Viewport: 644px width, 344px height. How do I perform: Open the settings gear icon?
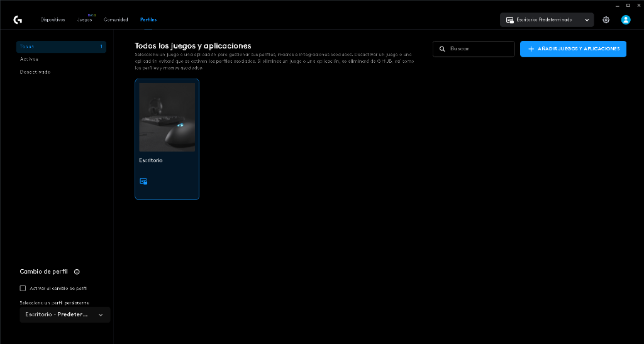click(606, 19)
